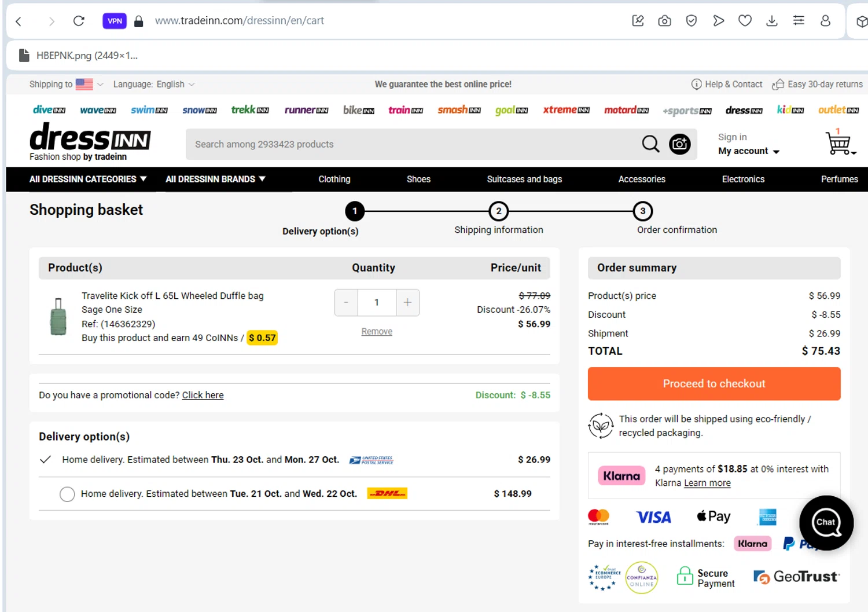This screenshot has width=868, height=612.
Task: Open the motardinn store logo
Action: [626, 110]
